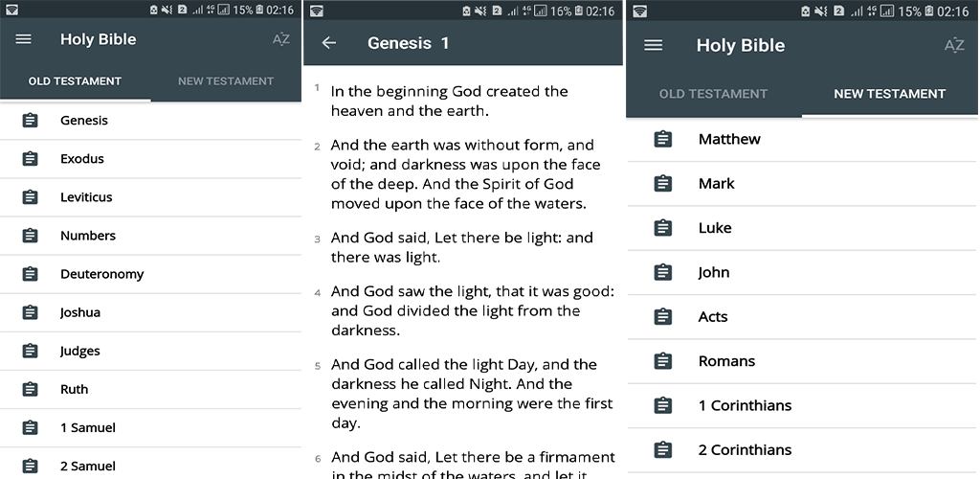This screenshot has width=980, height=479.
Task: Tap the A-Z sort icon in right screen
Action: point(953,45)
